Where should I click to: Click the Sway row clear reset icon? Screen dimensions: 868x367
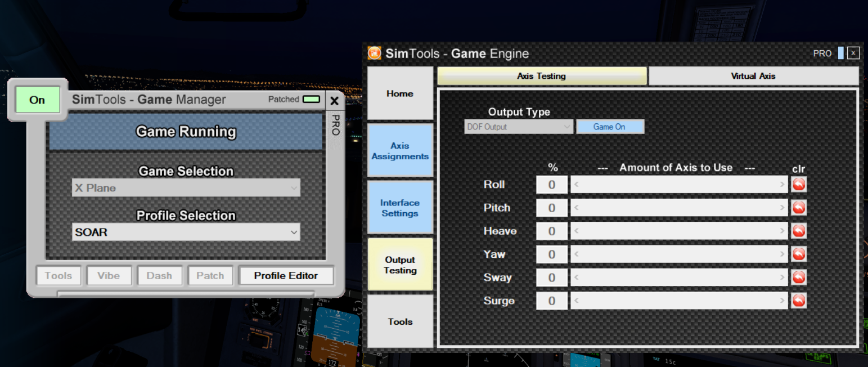point(799,278)
